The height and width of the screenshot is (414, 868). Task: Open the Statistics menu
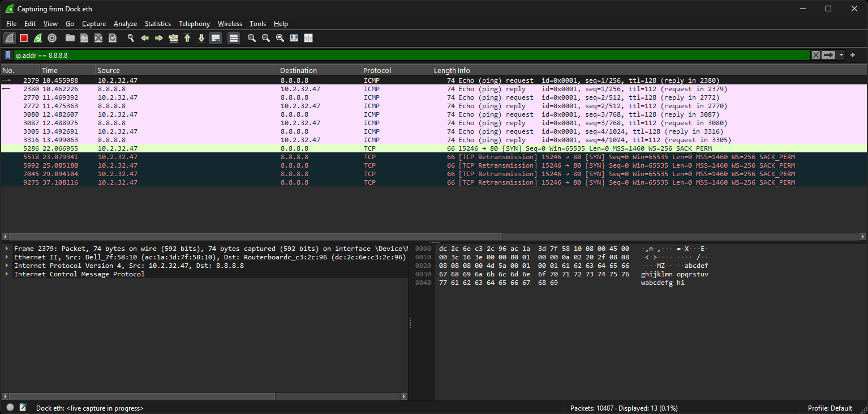tap(157, 24)
